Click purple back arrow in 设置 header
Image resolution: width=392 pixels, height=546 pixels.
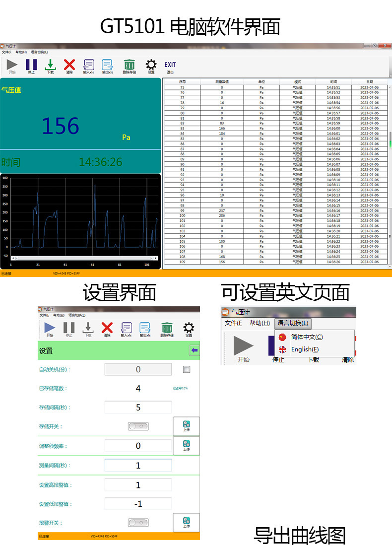pyautogui.click(x=194, y=350)
